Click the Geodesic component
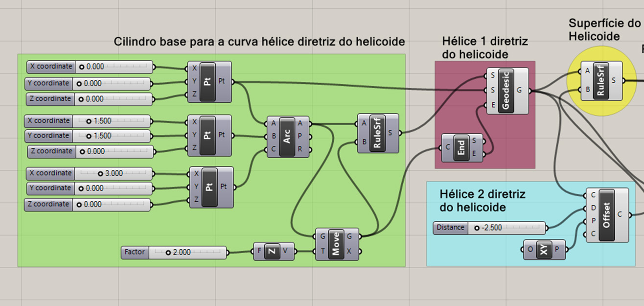Screen dimensions: 644x306 coord(506,91)
